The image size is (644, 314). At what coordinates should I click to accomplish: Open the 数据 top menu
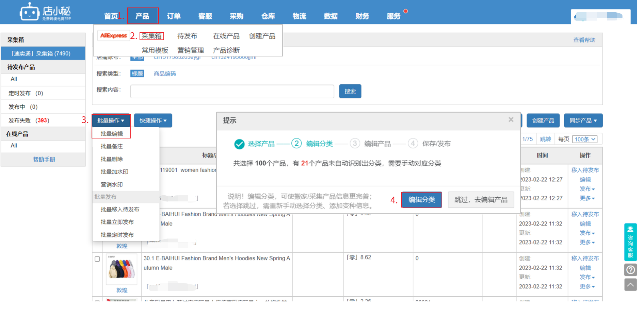click(331, 16)
